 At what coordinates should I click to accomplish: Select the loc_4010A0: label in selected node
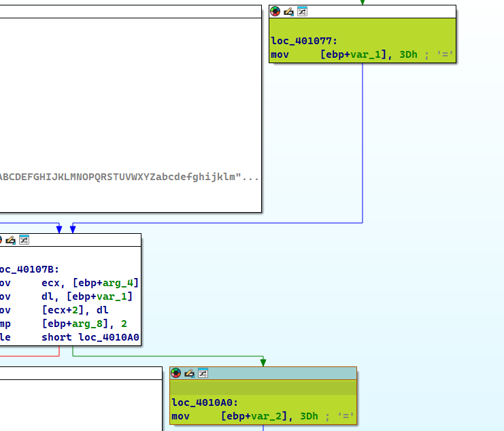tap(205, 402)
